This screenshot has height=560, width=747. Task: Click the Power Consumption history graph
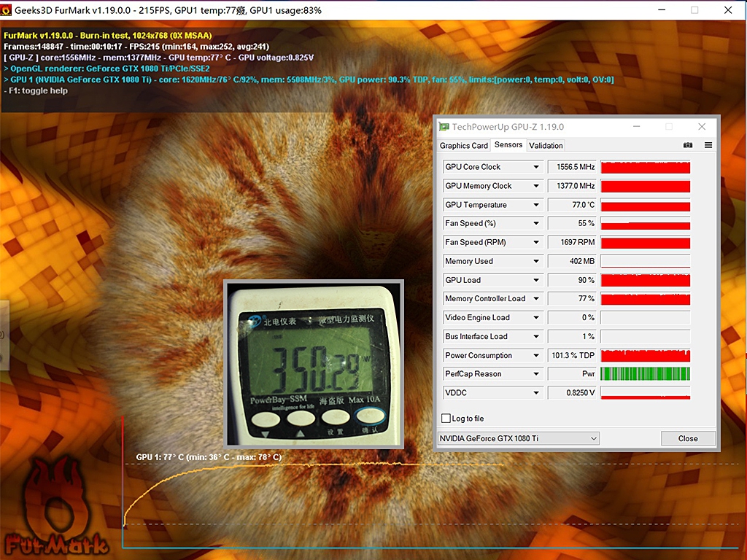click(646, 355)
